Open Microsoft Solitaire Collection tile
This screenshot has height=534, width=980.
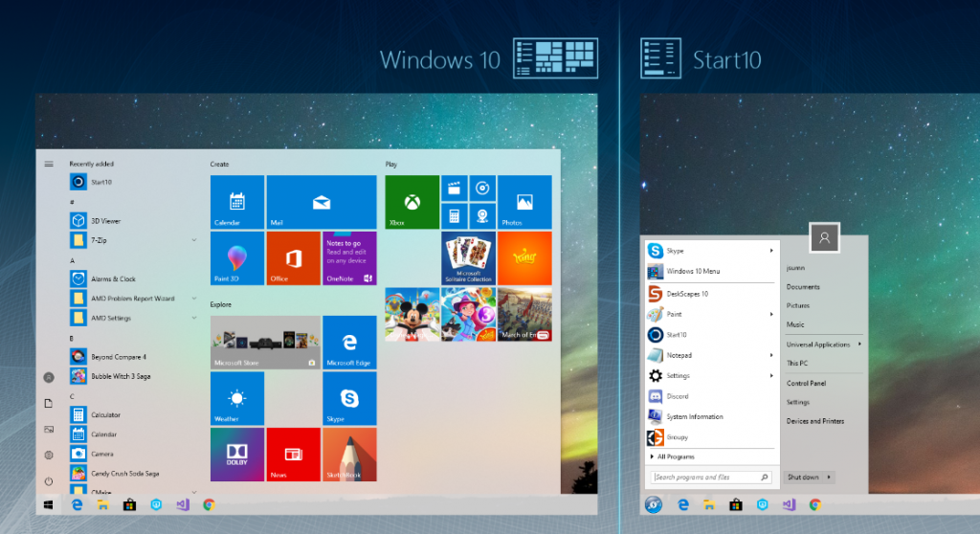[468, 258]
